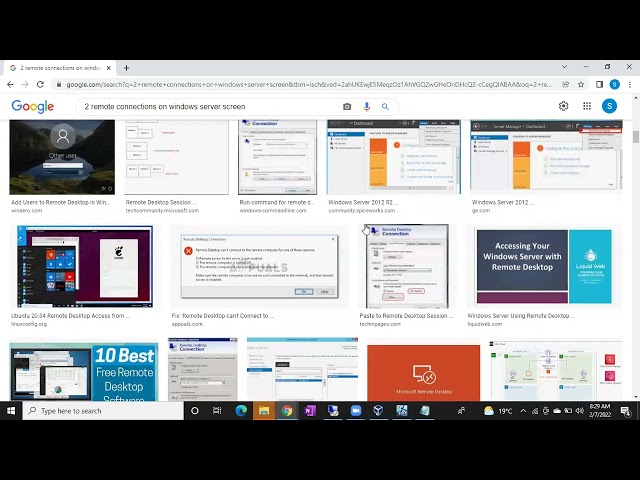Click the technipages.com source link
The width and height of the screenshot is (640, 480).
coord(380,324)
